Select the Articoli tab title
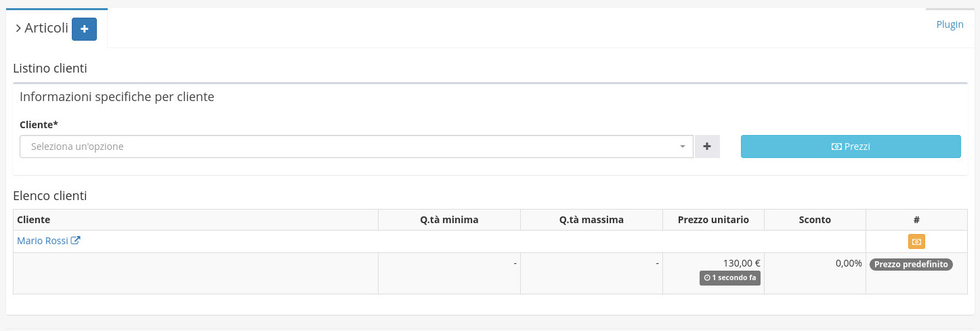The image size is (980, 331). tap(46, 28)
